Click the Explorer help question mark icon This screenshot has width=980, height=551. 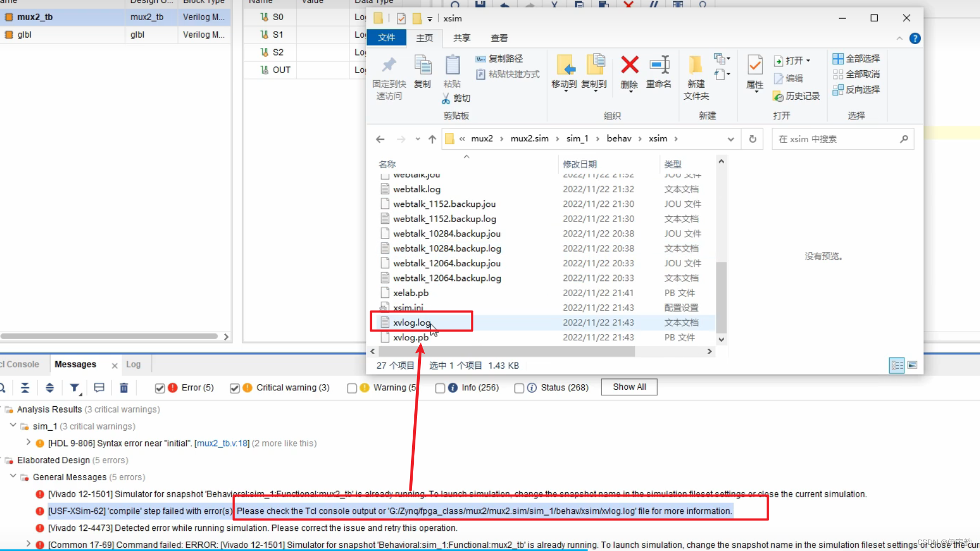coord(915,38)
